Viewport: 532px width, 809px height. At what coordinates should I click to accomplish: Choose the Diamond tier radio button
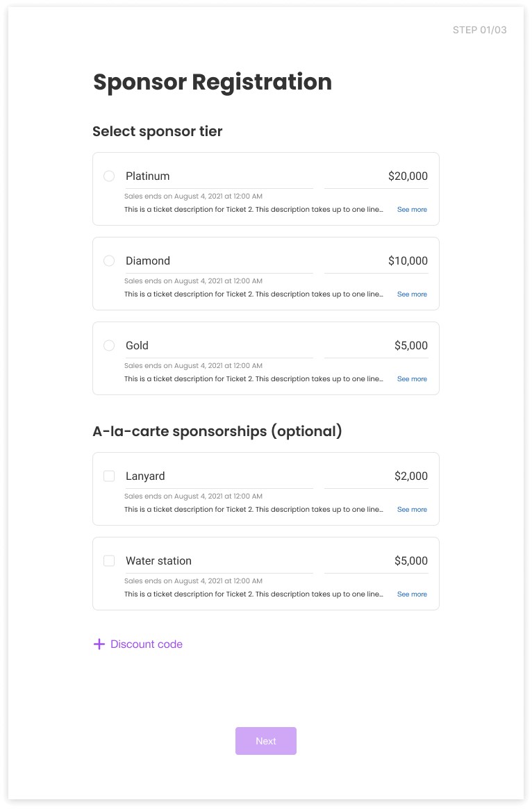[109, 261]
